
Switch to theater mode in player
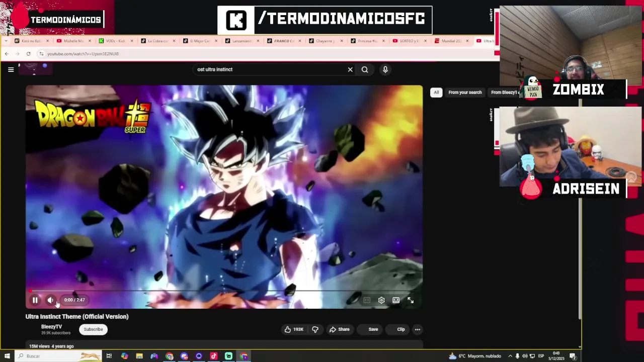pos(396,300)
